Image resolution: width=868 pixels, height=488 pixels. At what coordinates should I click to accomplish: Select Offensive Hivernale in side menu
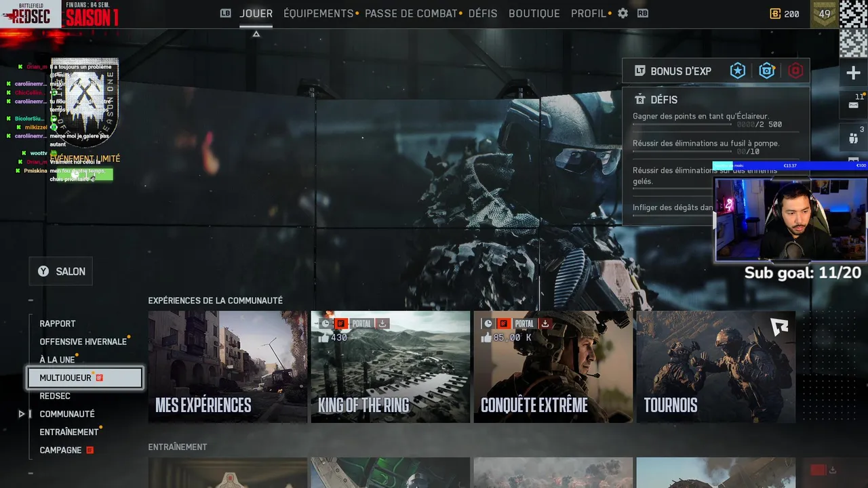point(83,342)
